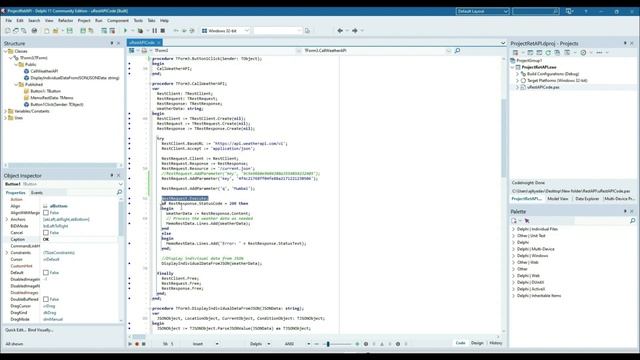640x360 pixels.
Task: Click the Forward navigation arrow in toolbar
Action: 355,31
